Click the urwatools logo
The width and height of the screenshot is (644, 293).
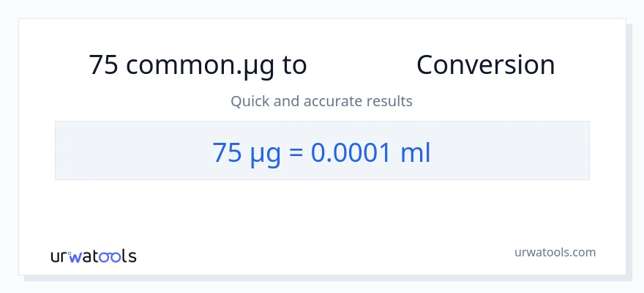[93, 256]
